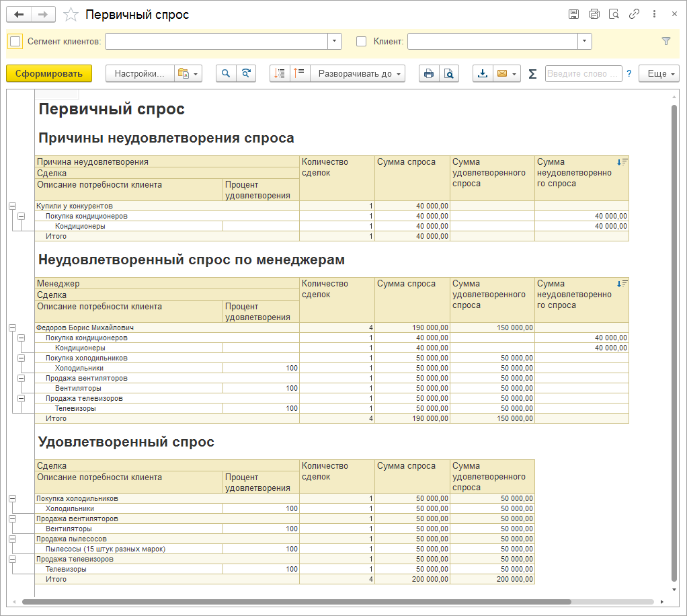This screenshot has width=687, height=616.
Task: Click the filter funnel icon
Action: (666, 41)
